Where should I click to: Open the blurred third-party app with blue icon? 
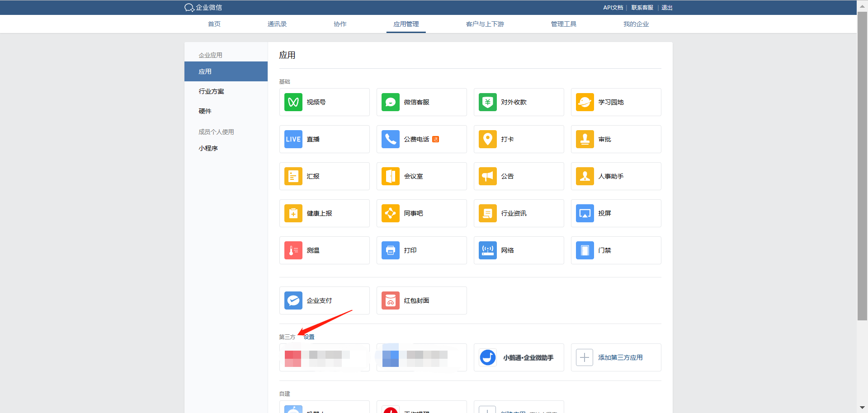(x=422, y=357)
